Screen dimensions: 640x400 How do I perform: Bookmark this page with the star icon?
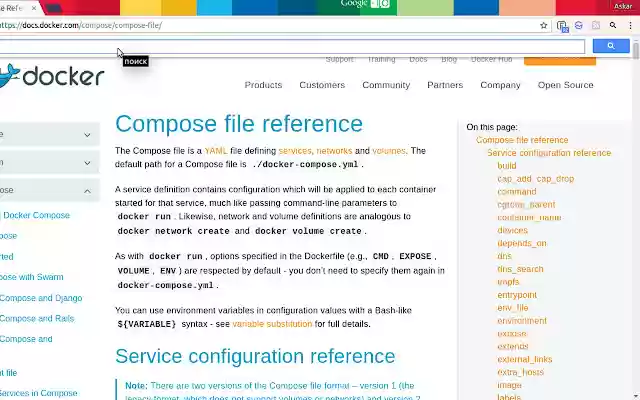coord(543,25)
